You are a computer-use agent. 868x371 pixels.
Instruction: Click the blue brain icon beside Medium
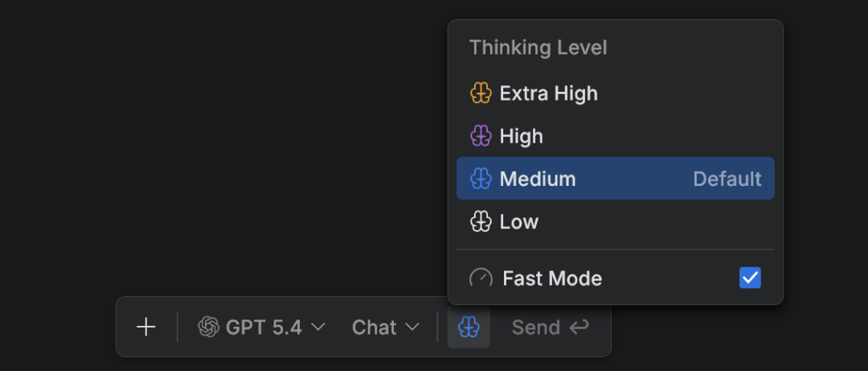click(481, 179)
